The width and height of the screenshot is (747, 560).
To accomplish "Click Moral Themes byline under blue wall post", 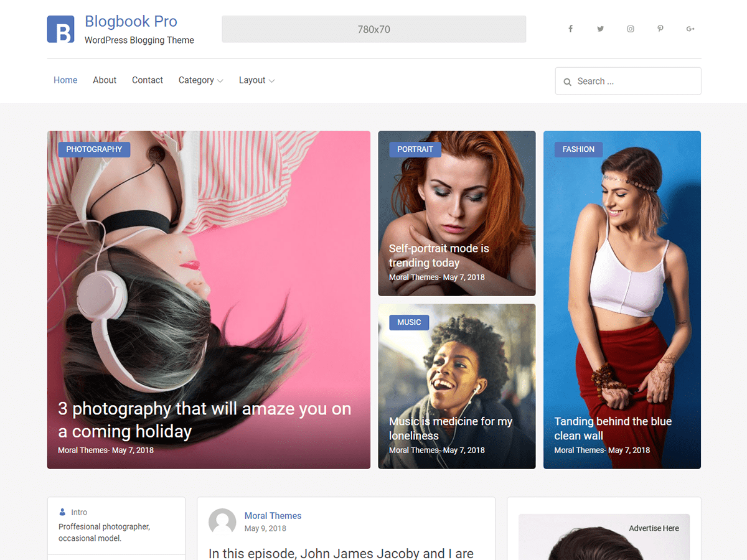I will tap(579, 450).
